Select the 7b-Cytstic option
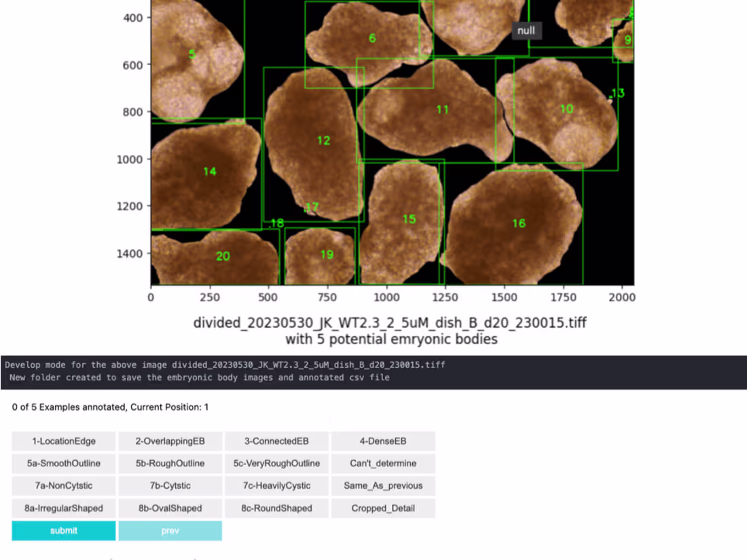Viewport: 747px width, 560px height. (x=170, y=486)
